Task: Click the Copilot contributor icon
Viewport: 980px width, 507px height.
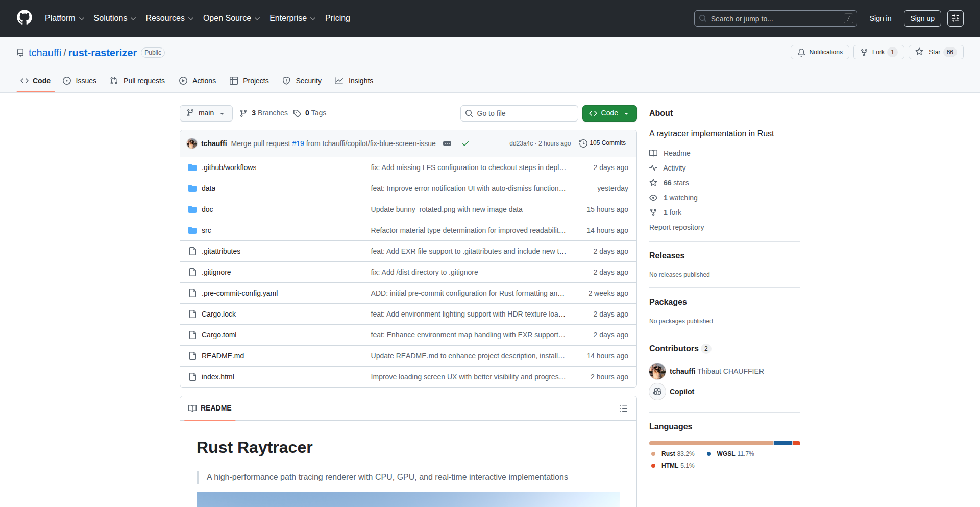Action: [x=657, y=392]
